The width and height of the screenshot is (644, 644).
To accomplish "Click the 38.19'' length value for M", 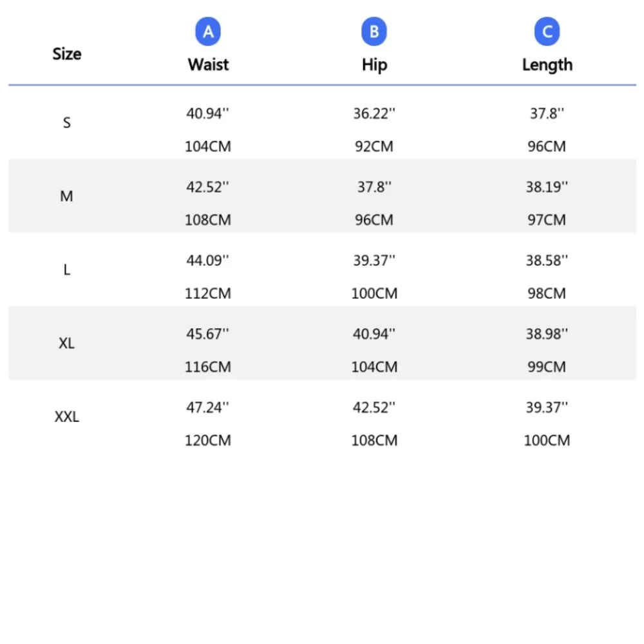I will point(547,187).
